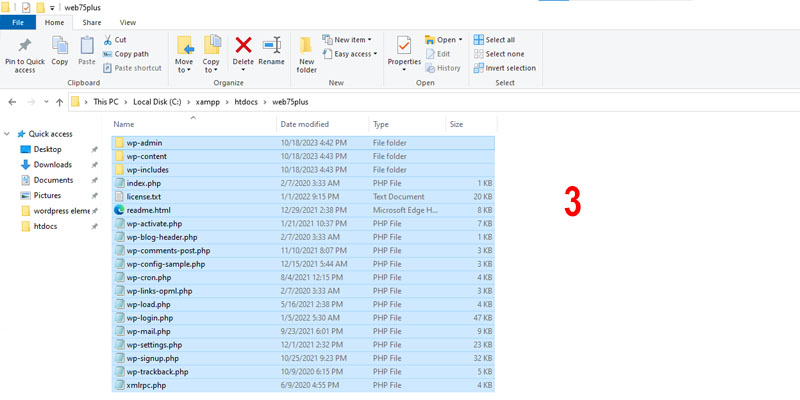Image resolution: width=800 pixels, height=400 pixels.
Task: Open Quick Access Toolbar customize arrow
Action: pos(52,8)
